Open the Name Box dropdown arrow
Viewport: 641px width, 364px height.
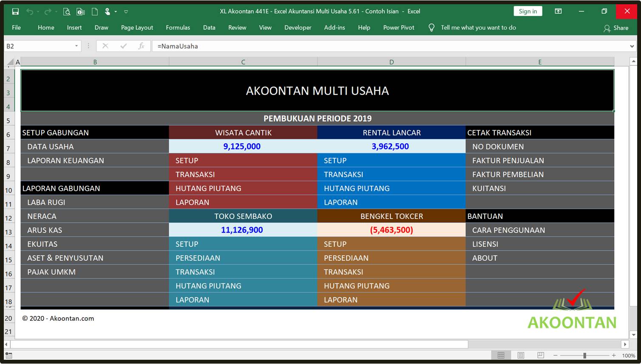tap(76, 46)
